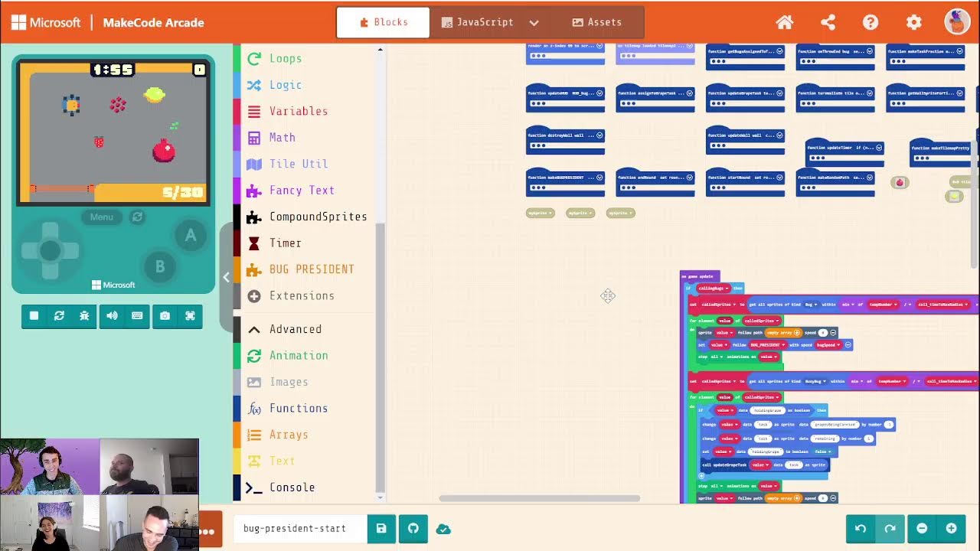Open BUG_PRESIDENT variable dropdown
Screen dimensions: 980x551
click(x=768, y=345)
